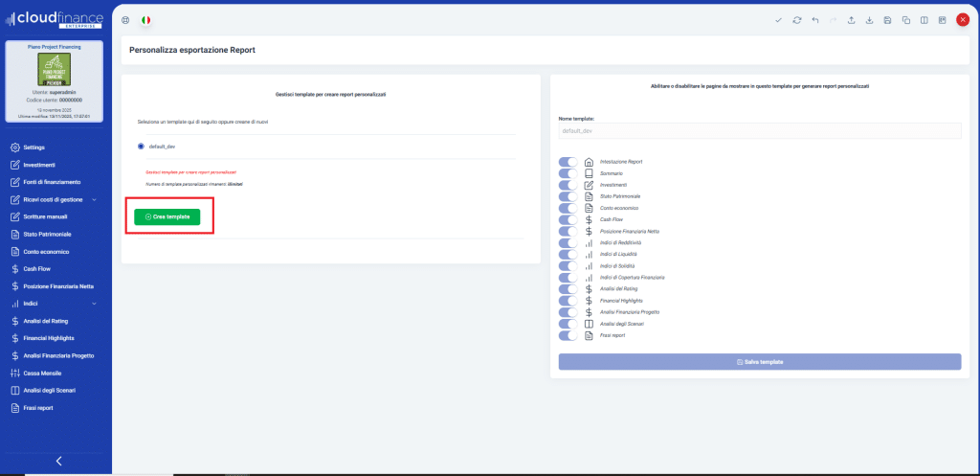Click the green Crea template button
This screenshot has height=476, width=980.
point(167,217)
